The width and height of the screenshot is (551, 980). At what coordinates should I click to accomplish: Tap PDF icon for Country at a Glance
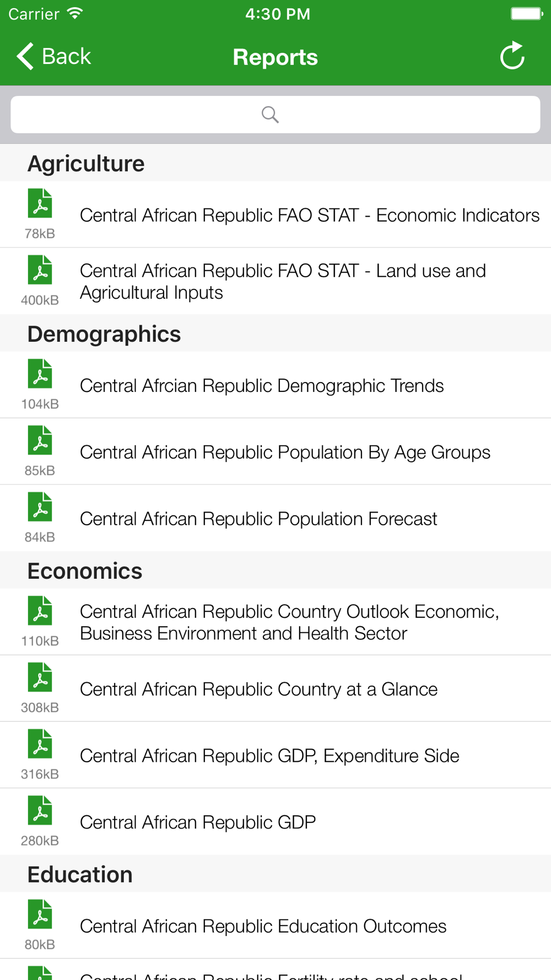click(40, 677)
